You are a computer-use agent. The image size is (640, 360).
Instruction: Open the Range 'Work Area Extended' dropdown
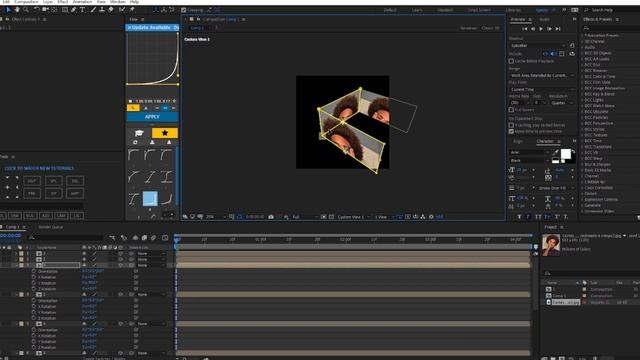click(x=542, y=76)
